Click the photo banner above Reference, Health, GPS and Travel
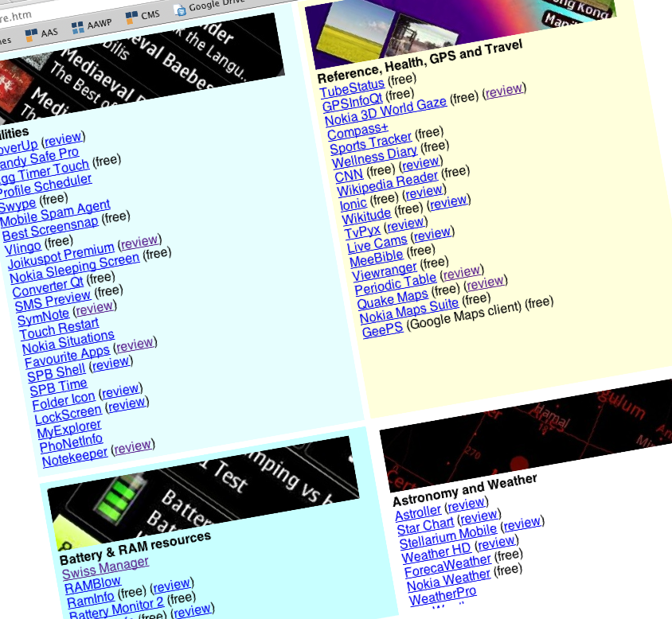Viewport: 672px width, 619px height. click(461, 32)
